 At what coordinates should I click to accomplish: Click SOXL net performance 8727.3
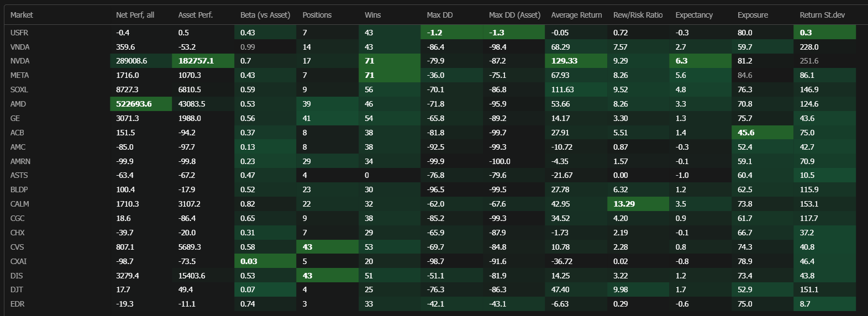point(128,89)
